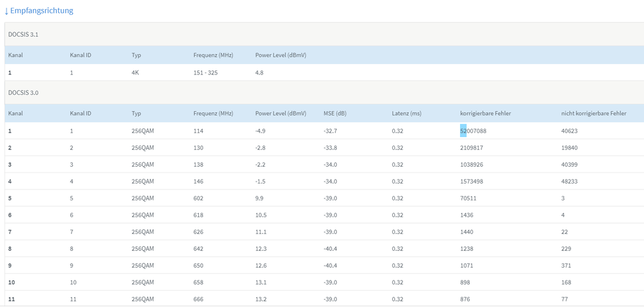644x307 pixels.
Task: Click the 114 MHz frequency cell
Action: click(198, 131)
